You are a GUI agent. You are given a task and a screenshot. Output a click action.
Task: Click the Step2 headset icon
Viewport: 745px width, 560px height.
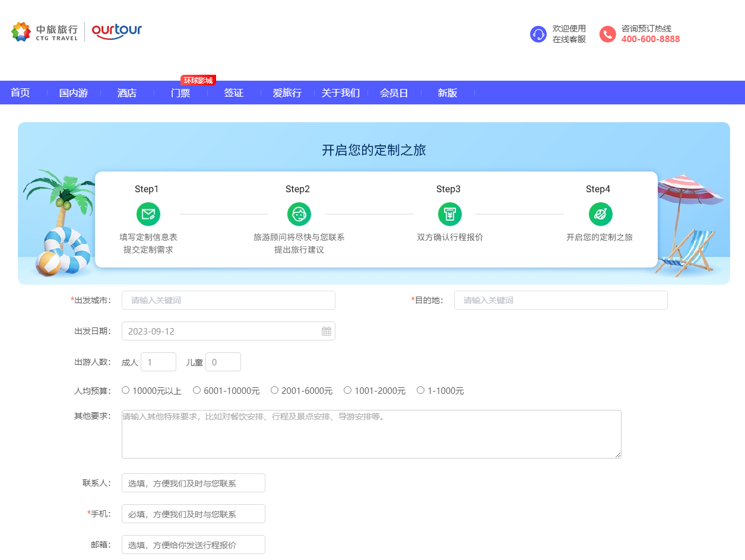[x=299, y=214]
